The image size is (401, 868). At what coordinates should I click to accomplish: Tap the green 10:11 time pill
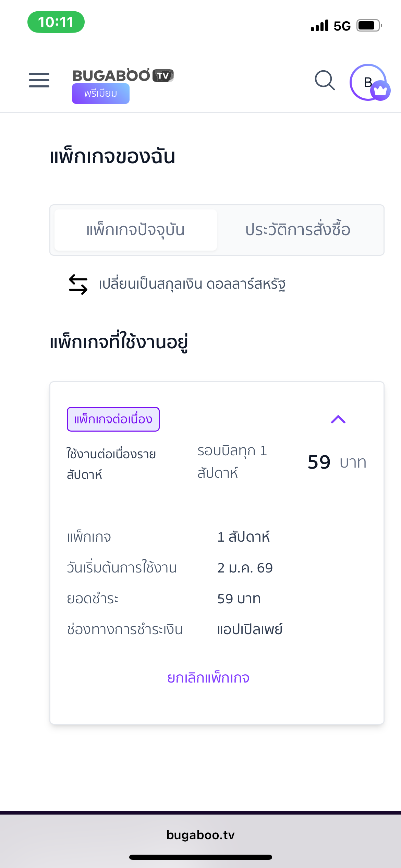[x=56, y=22]
